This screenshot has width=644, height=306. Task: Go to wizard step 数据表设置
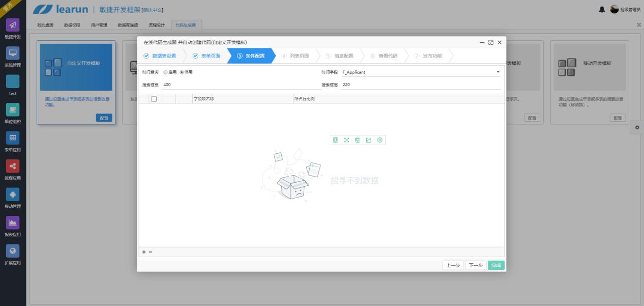point(160,56)
